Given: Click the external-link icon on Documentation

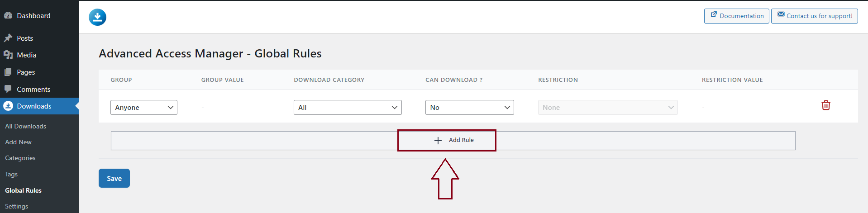Looking at the screenshot, I should 714,14.
